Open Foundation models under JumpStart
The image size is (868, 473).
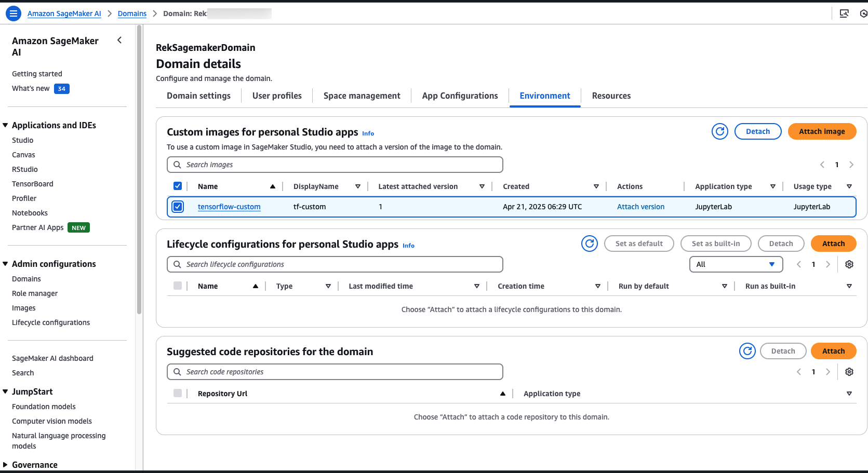pyautogui.click(x=44, y=407)
